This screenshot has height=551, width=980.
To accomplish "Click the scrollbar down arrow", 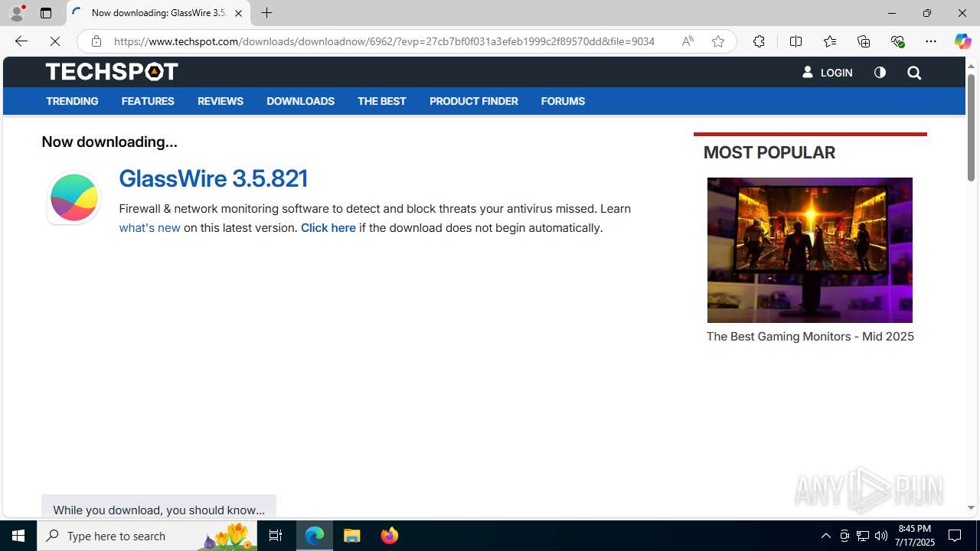I will click(971, 508).
